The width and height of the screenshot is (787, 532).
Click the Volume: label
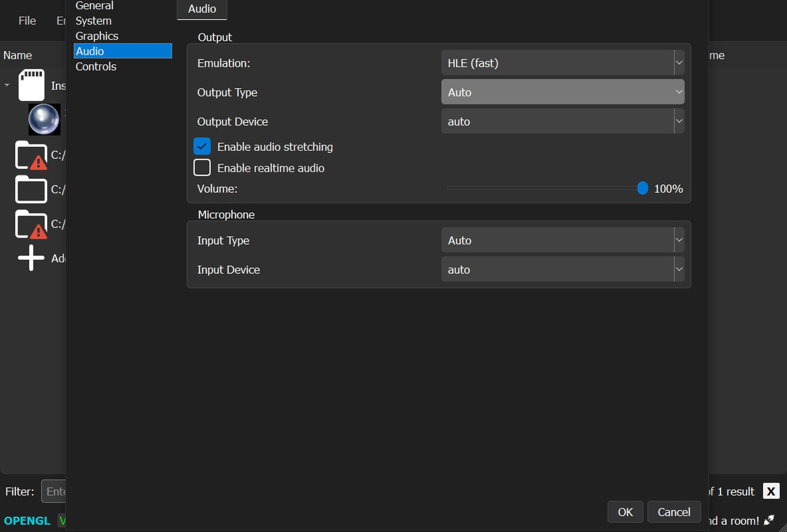tap(218, 189)
